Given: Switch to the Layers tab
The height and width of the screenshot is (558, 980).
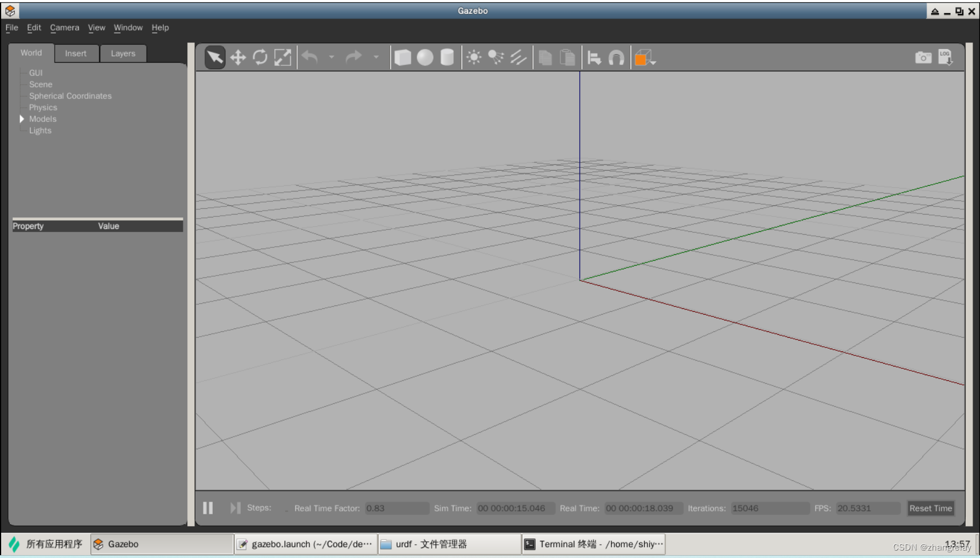Looking at the screenshot, I should coord(123,53).
